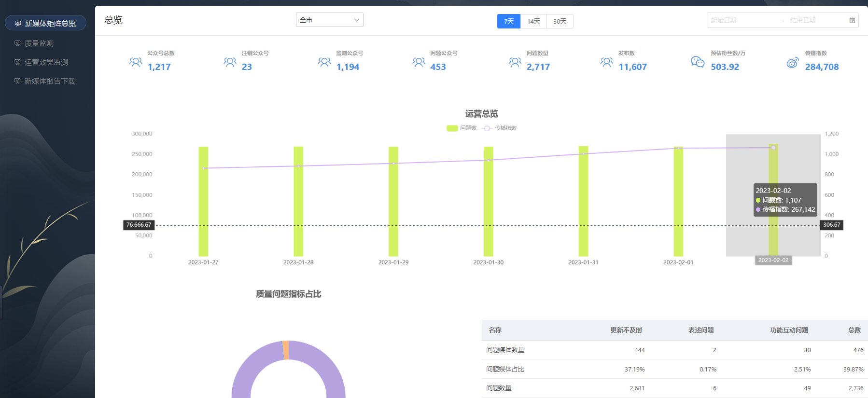Click the 2,717 问题数量 value
This screenshot has height=398, width=868.
538,67
